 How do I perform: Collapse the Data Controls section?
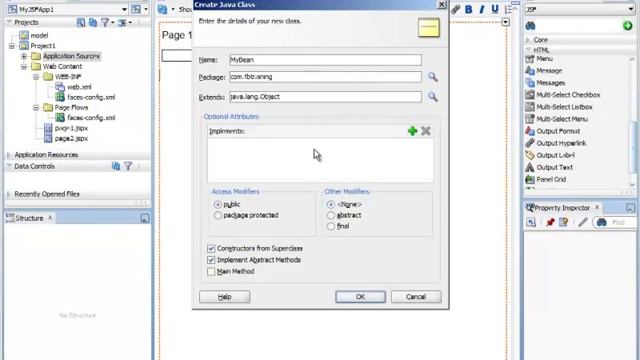(x=9, y=166)
